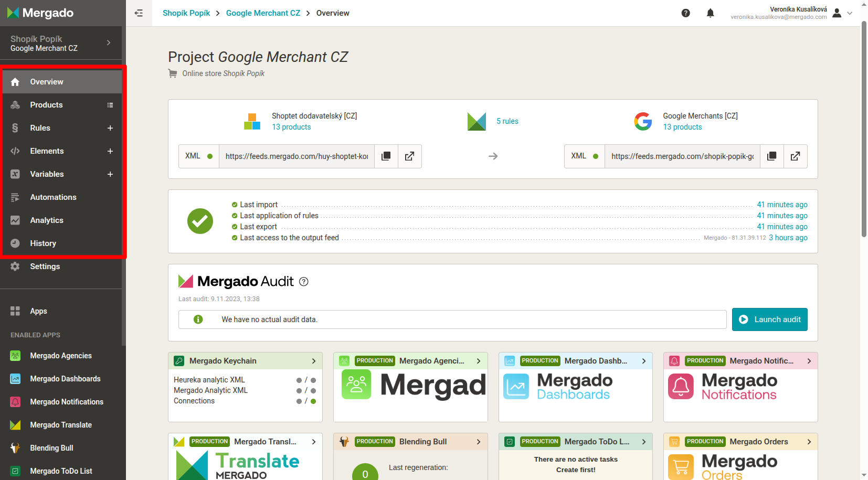The width and height of the screenshot is (868, 480).
Task: Click the Mergado Audit help icon
Action: pos(303,282)
